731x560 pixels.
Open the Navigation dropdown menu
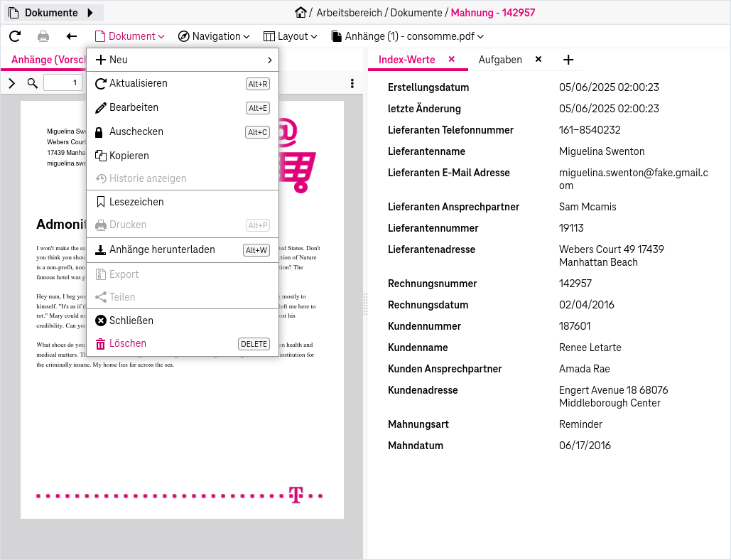click(x=214, y=36)
